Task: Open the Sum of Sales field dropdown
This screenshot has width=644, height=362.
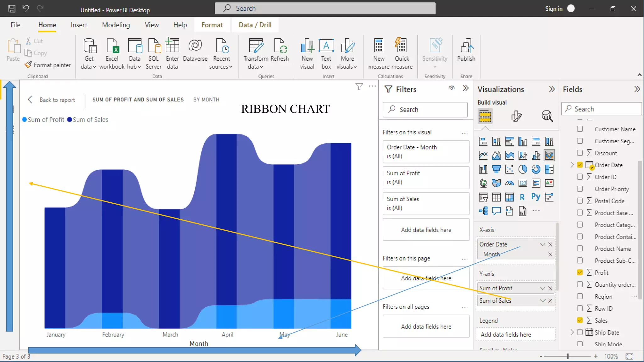Action: 542,301
